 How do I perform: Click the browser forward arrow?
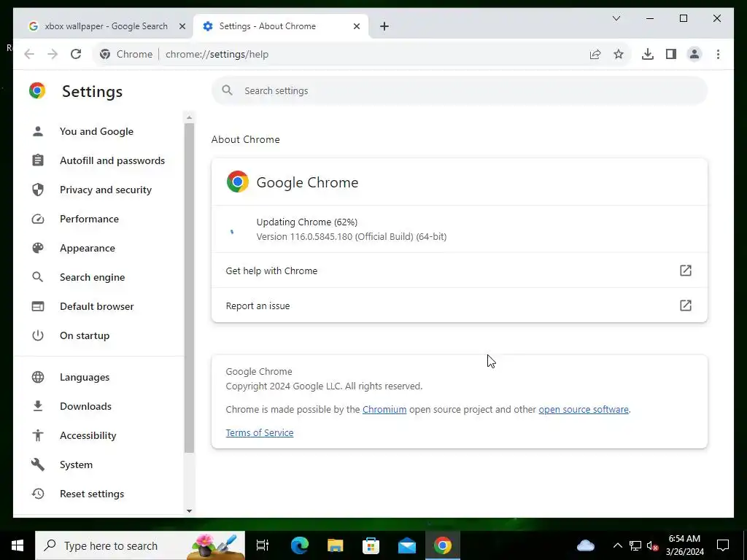click(x=53, y=54)
